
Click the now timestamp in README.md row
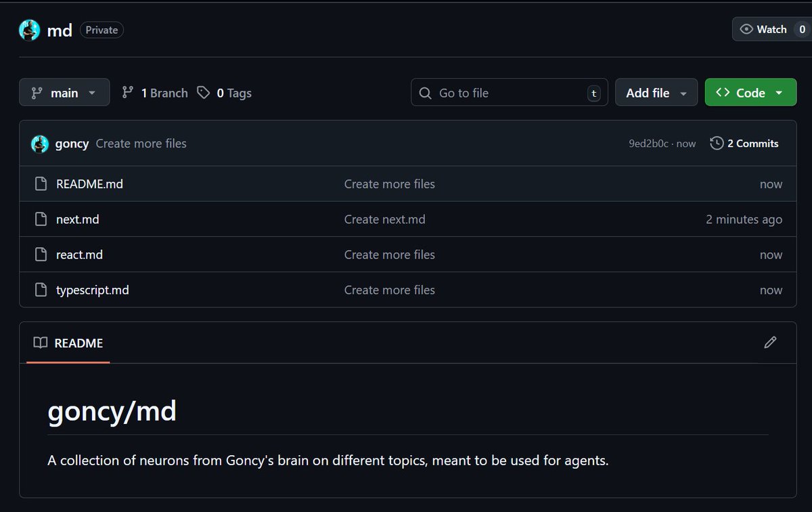[771, 184]
